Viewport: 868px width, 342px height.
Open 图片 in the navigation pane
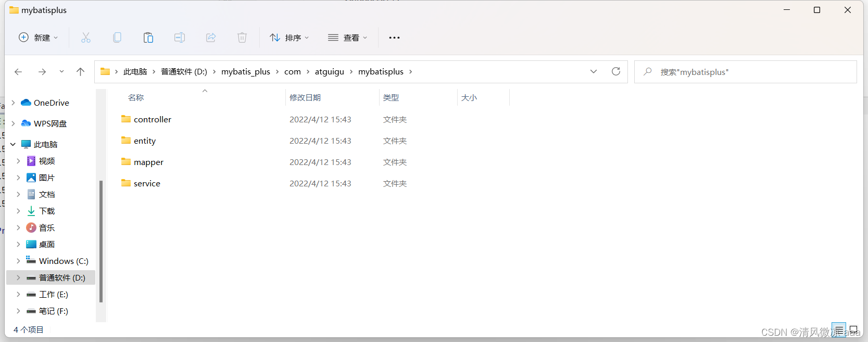(47, 178)
